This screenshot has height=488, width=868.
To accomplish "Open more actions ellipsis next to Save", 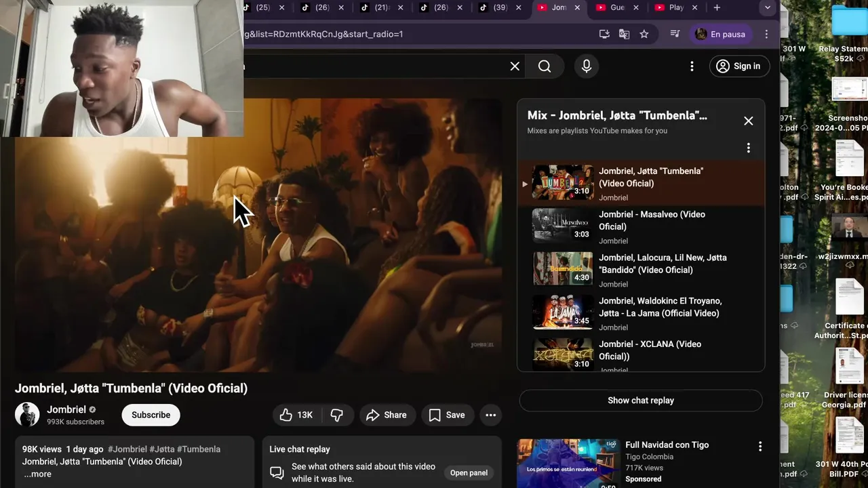I will [x=490, y=415].
